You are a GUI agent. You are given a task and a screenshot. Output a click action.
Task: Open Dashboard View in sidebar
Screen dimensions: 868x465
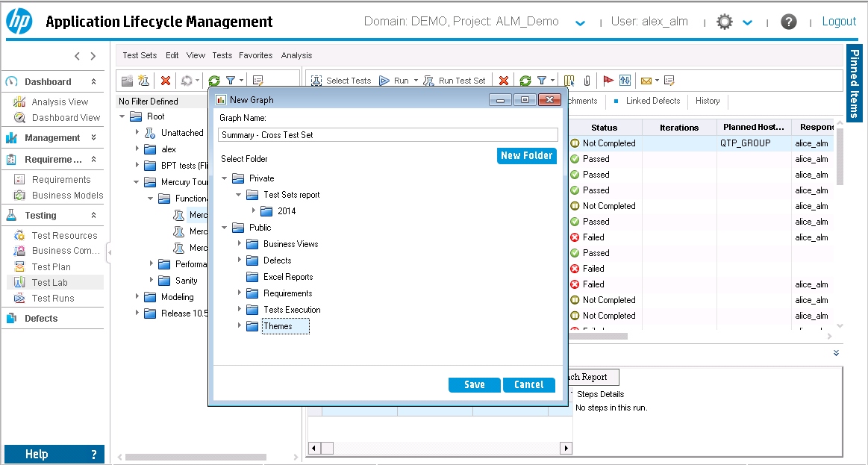66,117
